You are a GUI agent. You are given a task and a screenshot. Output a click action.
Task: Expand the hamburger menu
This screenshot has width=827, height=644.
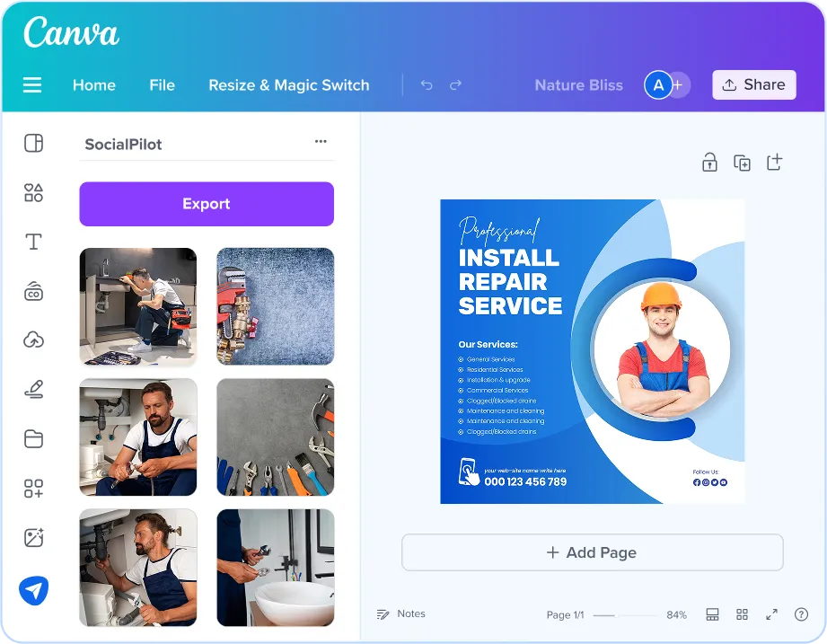pyautogui.click(x=32, y=84)
